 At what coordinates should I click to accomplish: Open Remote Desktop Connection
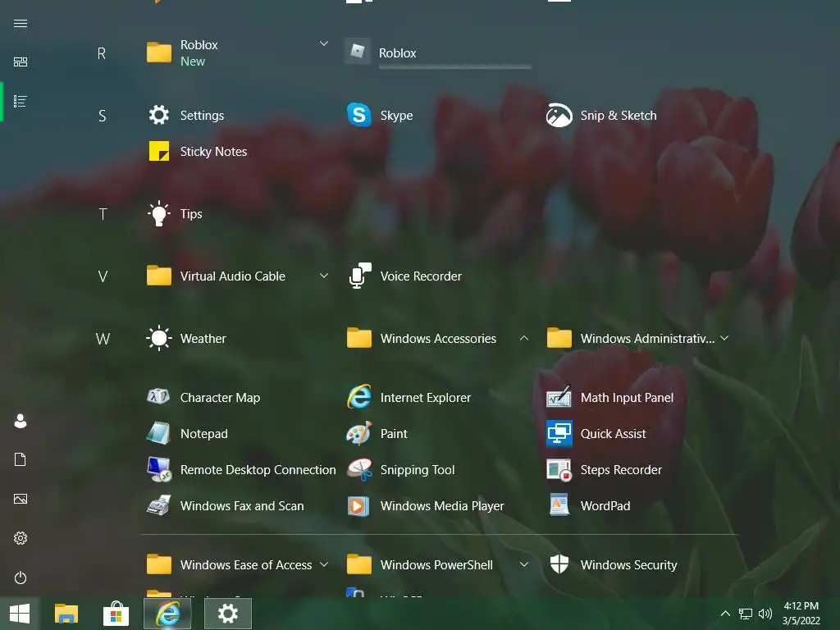pos(241,470)
